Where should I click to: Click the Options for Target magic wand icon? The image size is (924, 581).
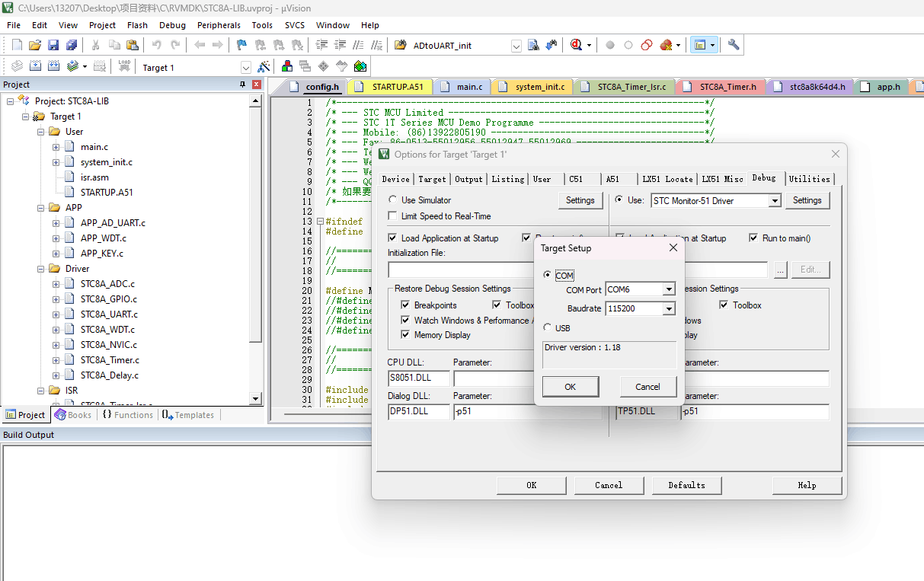(x=264, y=67)
